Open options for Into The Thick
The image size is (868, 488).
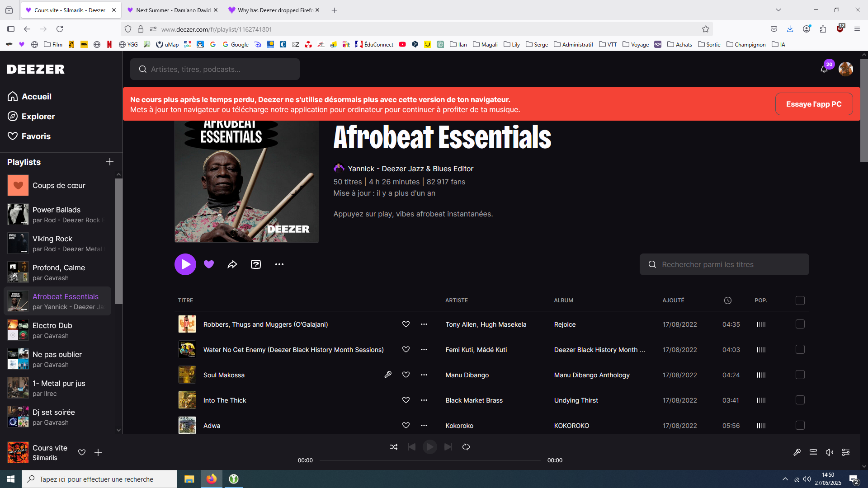click(424, 400)
